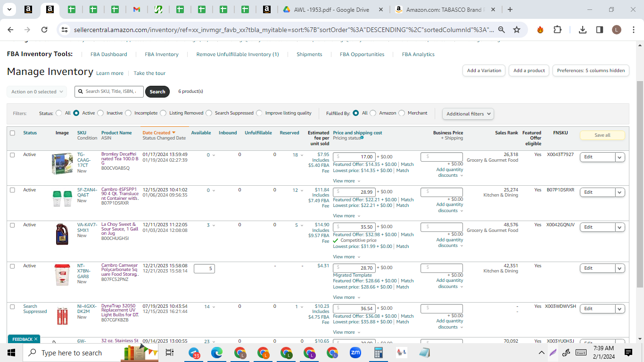The width and height of the screenshot is (644, 362).
Task: Click the Available quantity field showing 5
Action: [204, 268]
